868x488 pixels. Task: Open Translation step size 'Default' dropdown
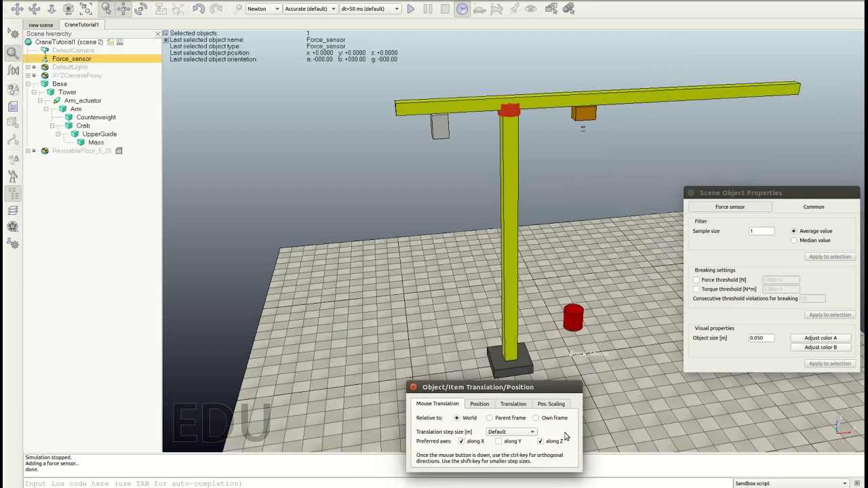(511, 432)
